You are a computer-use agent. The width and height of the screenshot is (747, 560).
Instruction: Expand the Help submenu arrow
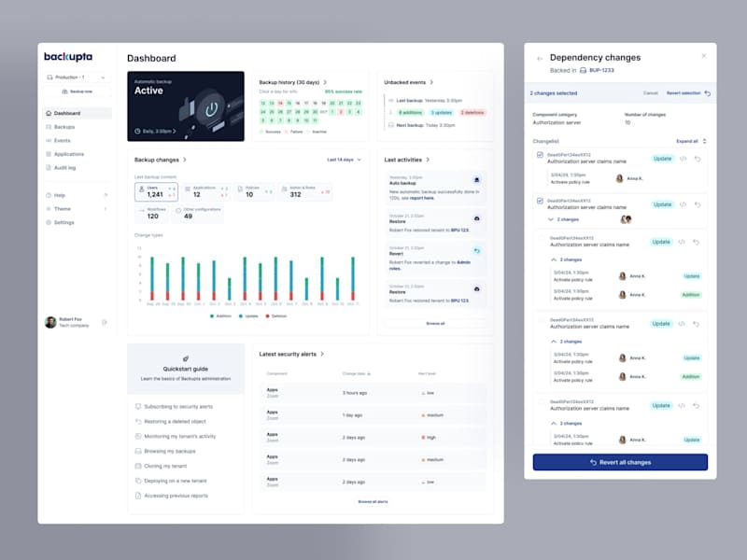pyautogui.click(x=106, y=195)
